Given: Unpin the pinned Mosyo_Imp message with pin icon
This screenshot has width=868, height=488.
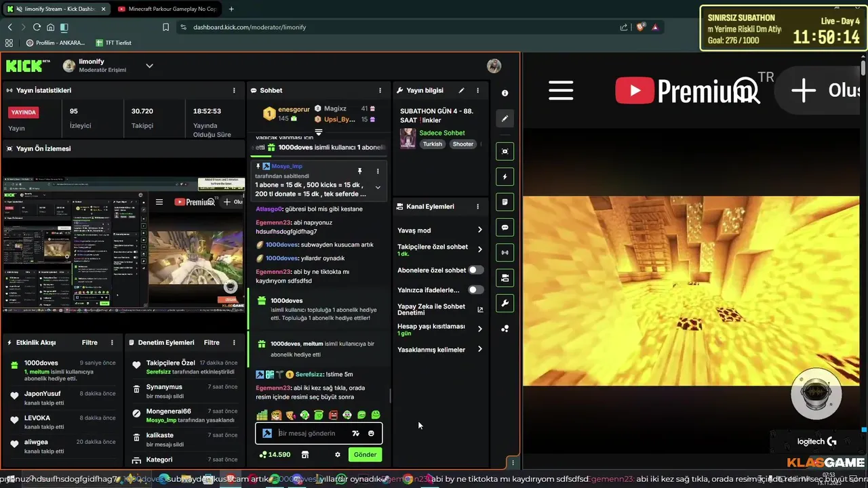Looking at the screenshot, I should (360, 171).
